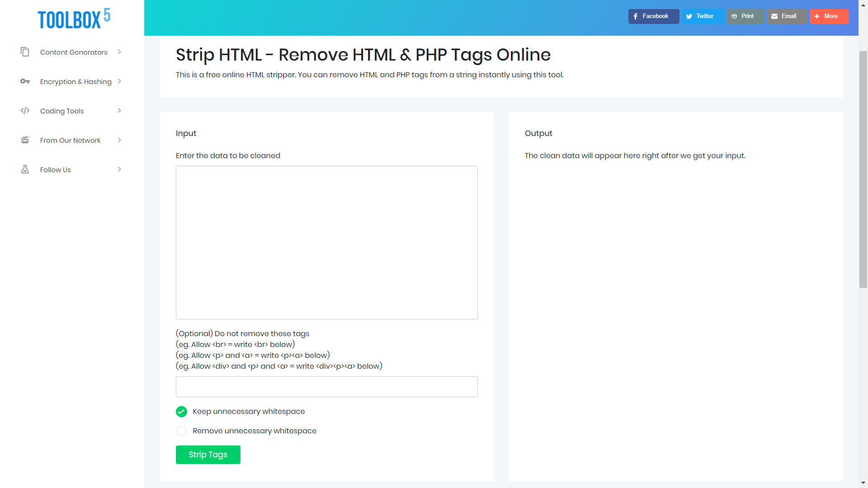Click the Content Generators copy icon

pos(25,52)
